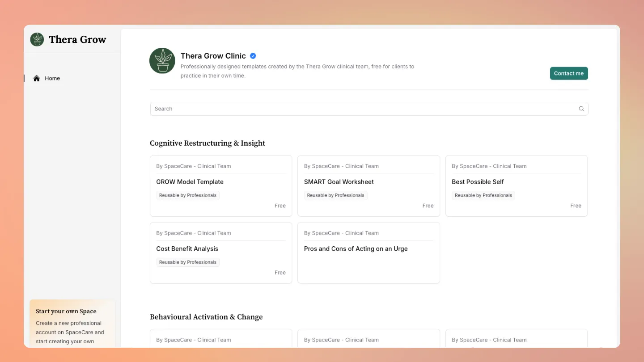Select the SMART Goal Worksheet template
Image resolution: width=644 pixels, height=362 pixels.
click(x=369, y=185)
